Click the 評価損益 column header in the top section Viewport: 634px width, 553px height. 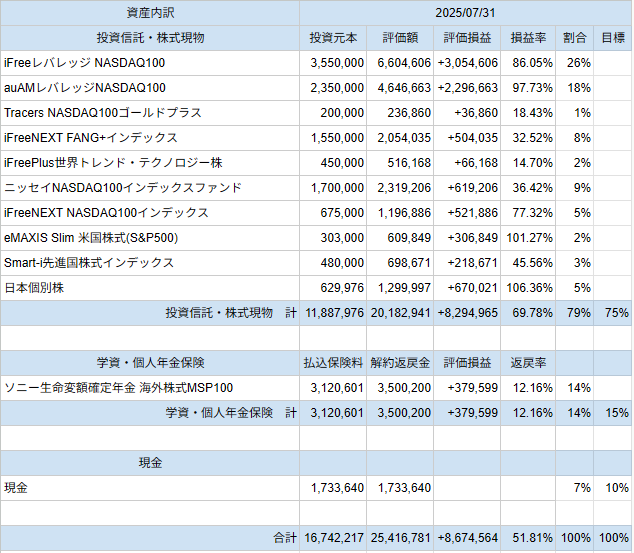pyautogui.click(x=467, y=38)
